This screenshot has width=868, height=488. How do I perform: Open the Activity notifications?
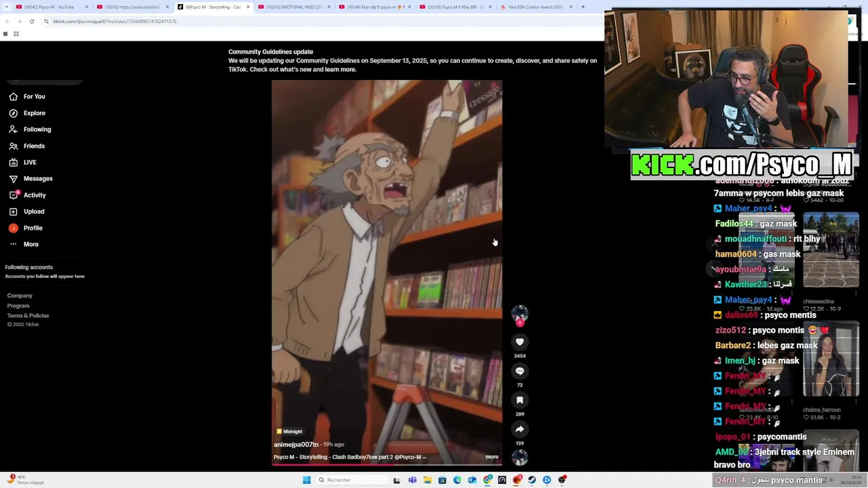[x=27, y=195]
